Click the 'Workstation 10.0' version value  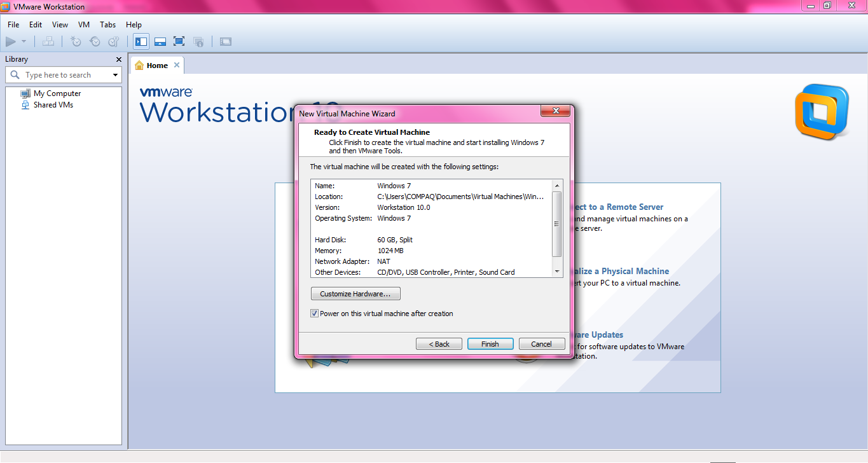404,207
